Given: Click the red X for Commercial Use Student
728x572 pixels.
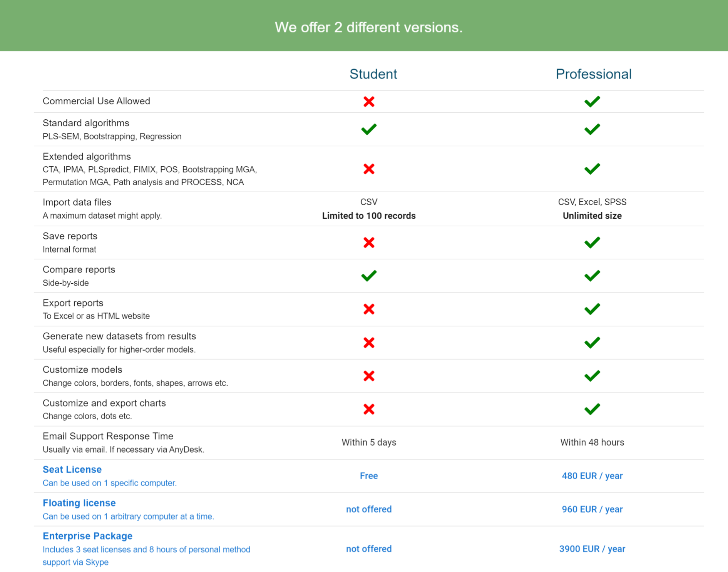Looking at the screenshot, I should 369,102.
